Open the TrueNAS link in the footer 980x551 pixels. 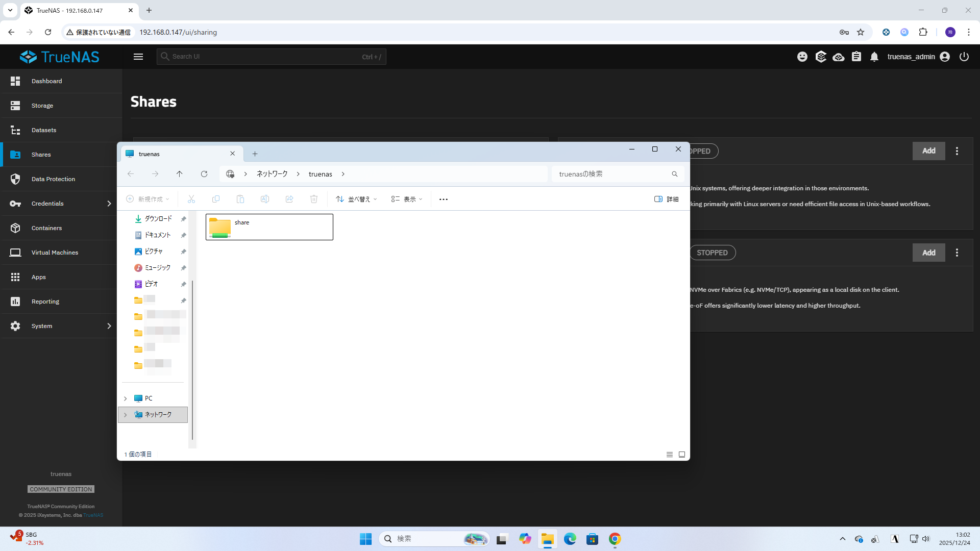coord(93,515)
